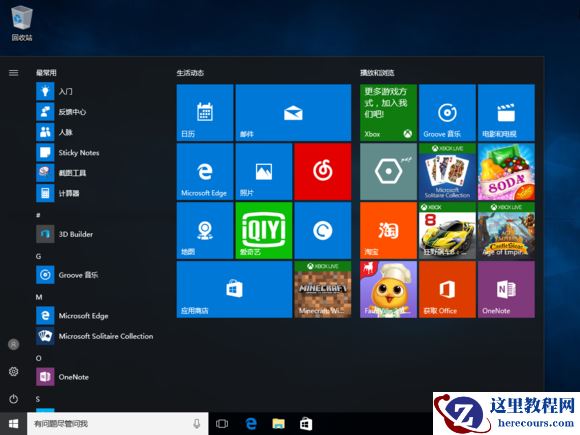Activate the Cortana microphone icon
Viewport: 580px width, 435px height.
(197, 424)
